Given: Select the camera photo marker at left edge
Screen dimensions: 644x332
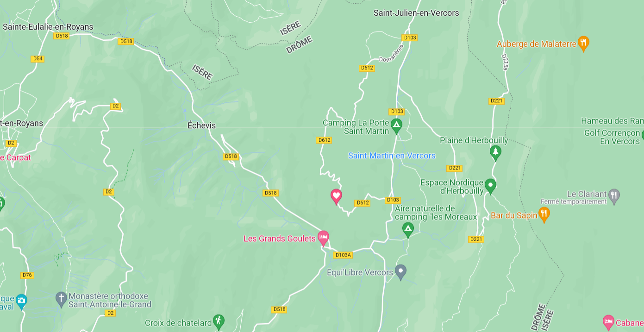Looking at the screenshot, I should [21, 301].
